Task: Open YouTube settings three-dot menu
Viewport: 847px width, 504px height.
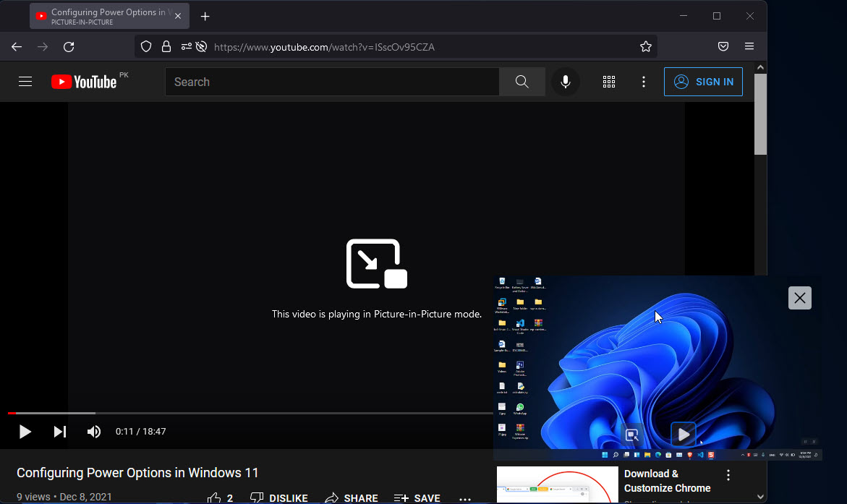Action: [643, 82]
